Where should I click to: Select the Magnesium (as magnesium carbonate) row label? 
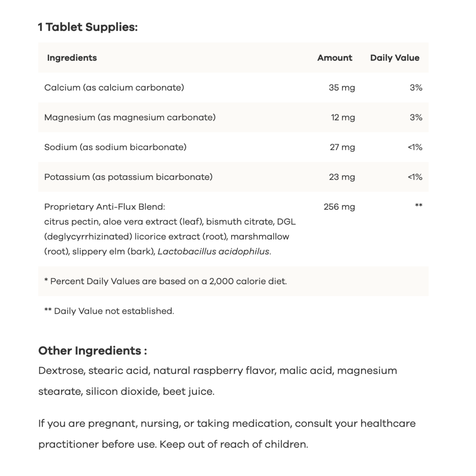(130, 118)
